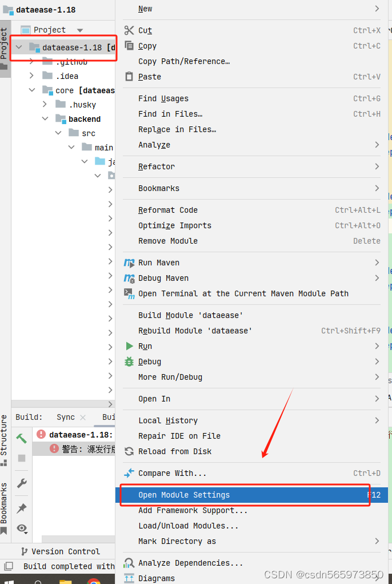Open Local History submenu

252,420
